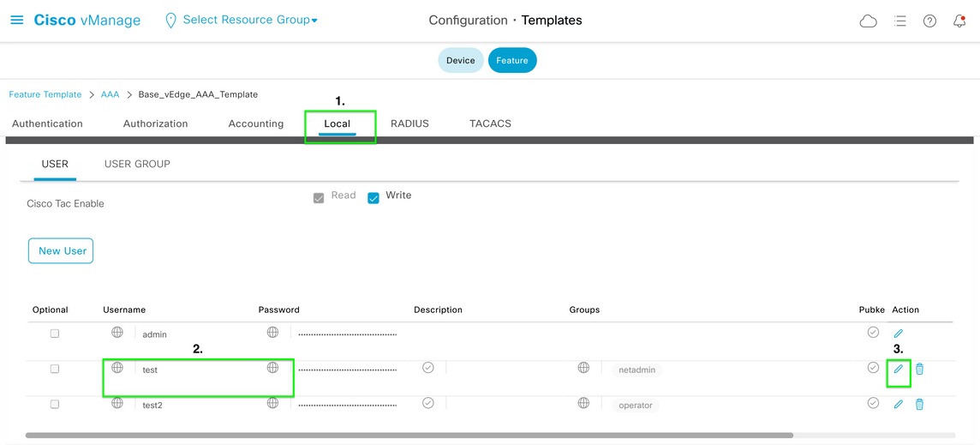Open description scope dropdown in test row
The height and width of the screenshot is (445, 980).
[428, 367]
